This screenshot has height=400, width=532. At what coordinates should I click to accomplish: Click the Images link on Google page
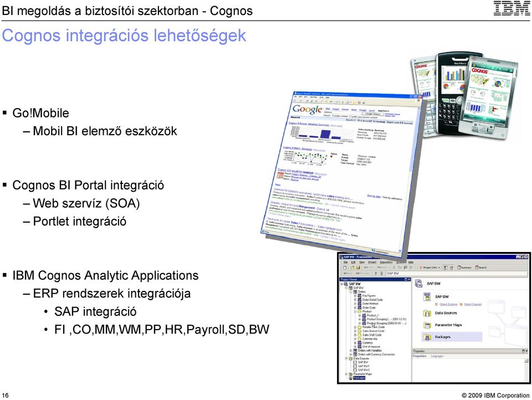(x=336, y=109)
